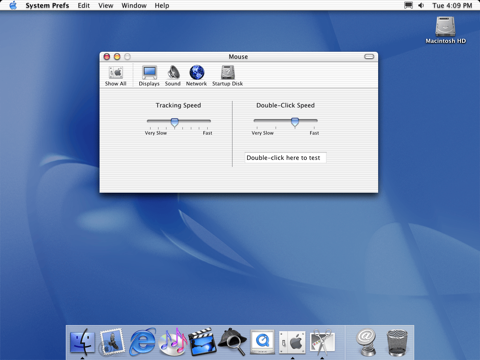Launch iMovie clapperboard in the Dock

pyautogui.click(x=202, y=342)
